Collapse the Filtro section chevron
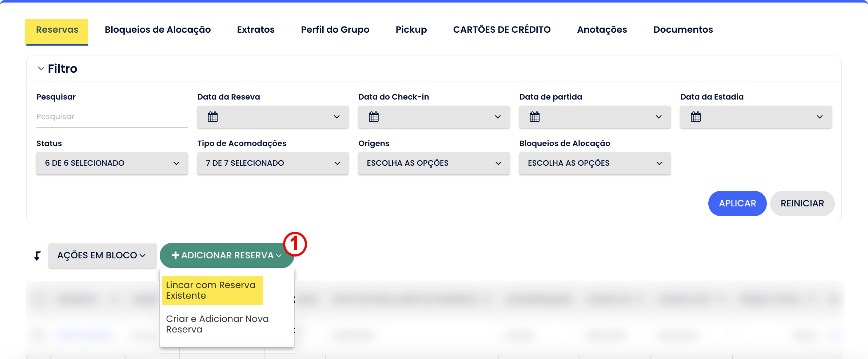 click(x=41, y=68)
